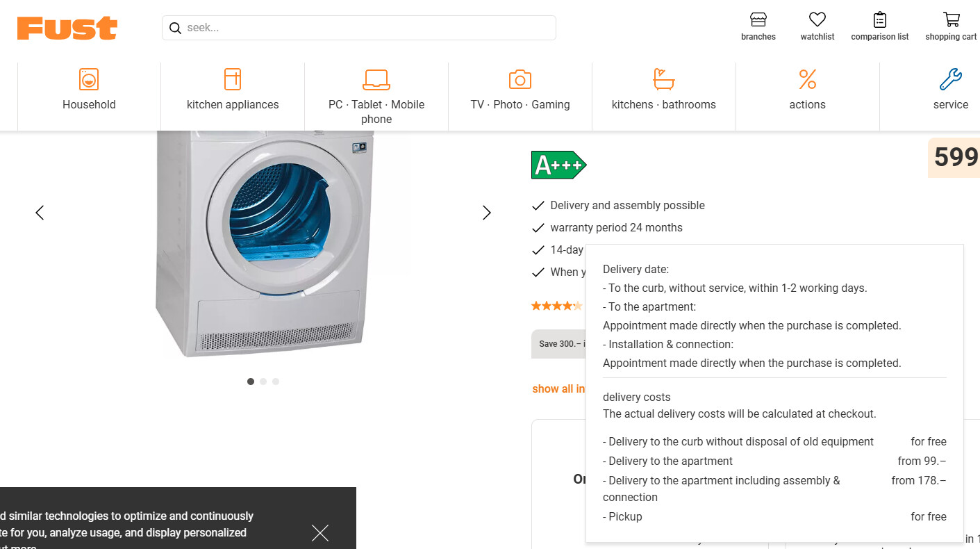
Task: Select the first carousel dot
Action: click(251, 382)
